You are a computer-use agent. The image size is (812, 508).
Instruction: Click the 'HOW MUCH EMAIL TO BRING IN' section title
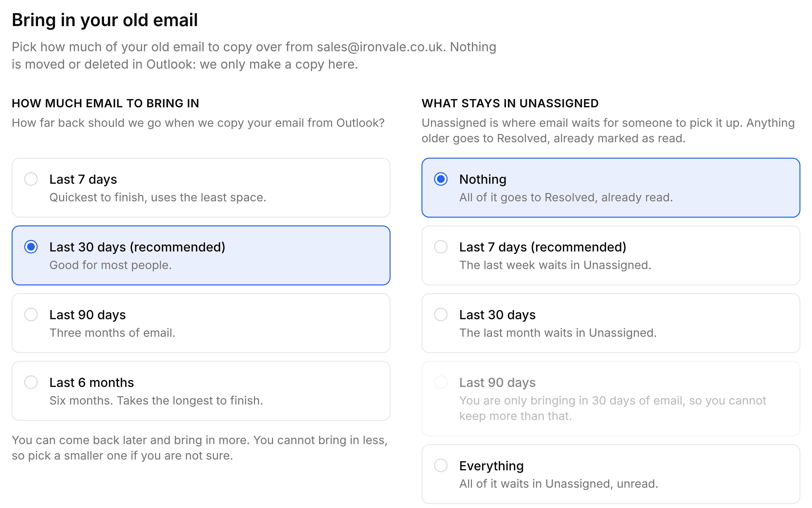[105, 104]
